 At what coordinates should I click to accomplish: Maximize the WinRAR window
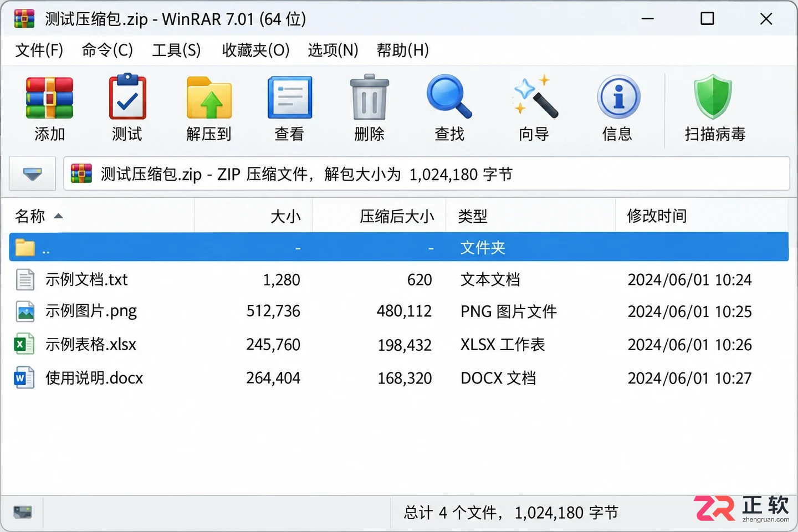(707, 19)
